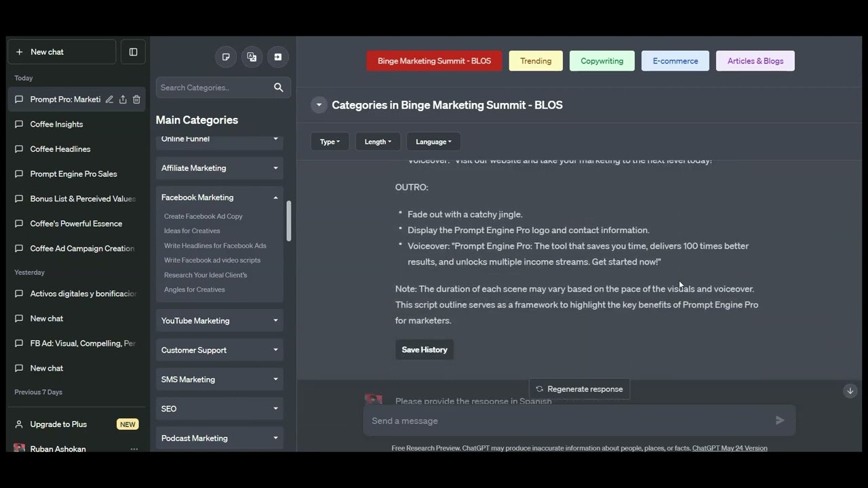
Task: Select the Copywriting tab
Action: (601, 61)
